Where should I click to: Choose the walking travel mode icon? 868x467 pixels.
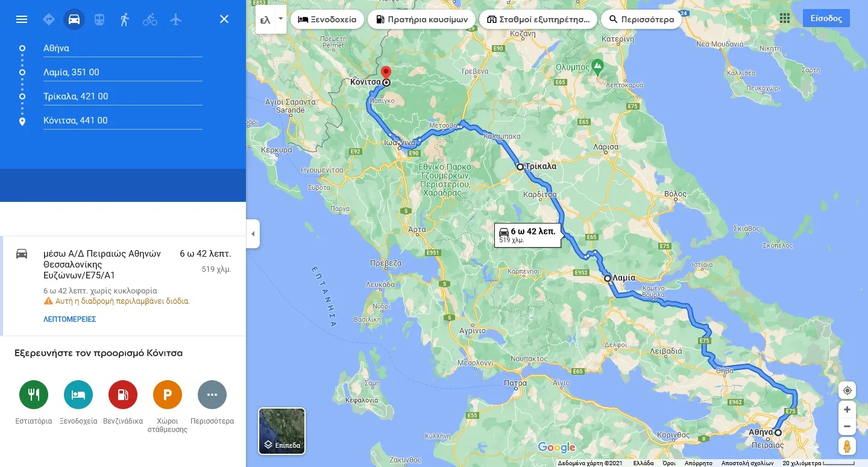coord(125,19)
